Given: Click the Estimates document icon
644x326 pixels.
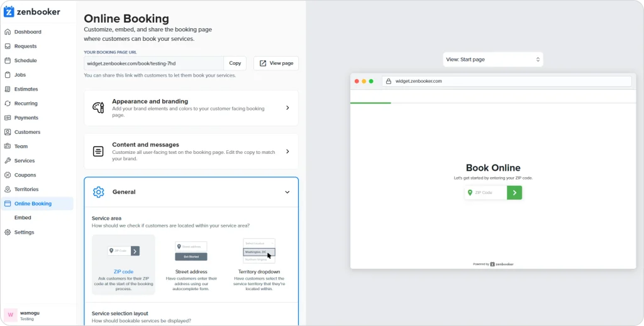Looking at the screenshot, I should click(x=8, y=89).
